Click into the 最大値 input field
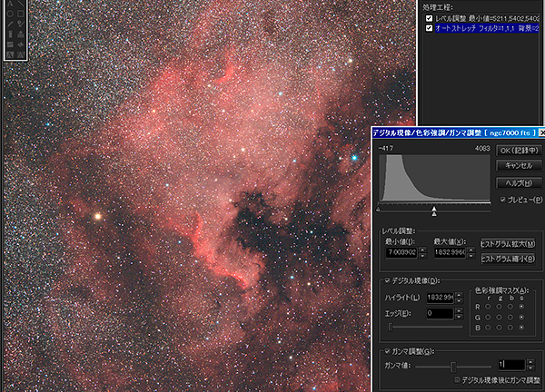Image resolution: width=545 pixels, height=392 pixels. pyautogui.click(x=450, y=252)
